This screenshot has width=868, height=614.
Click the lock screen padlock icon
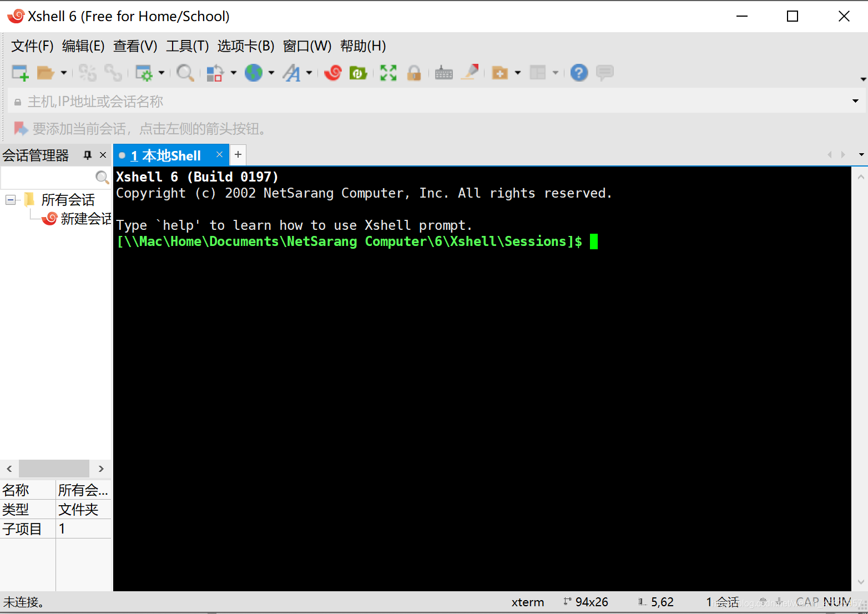click(x=414, y=73)
